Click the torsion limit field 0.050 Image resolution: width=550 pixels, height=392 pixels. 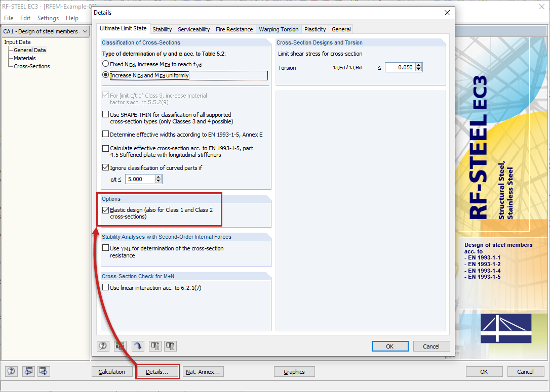point(400,67)
